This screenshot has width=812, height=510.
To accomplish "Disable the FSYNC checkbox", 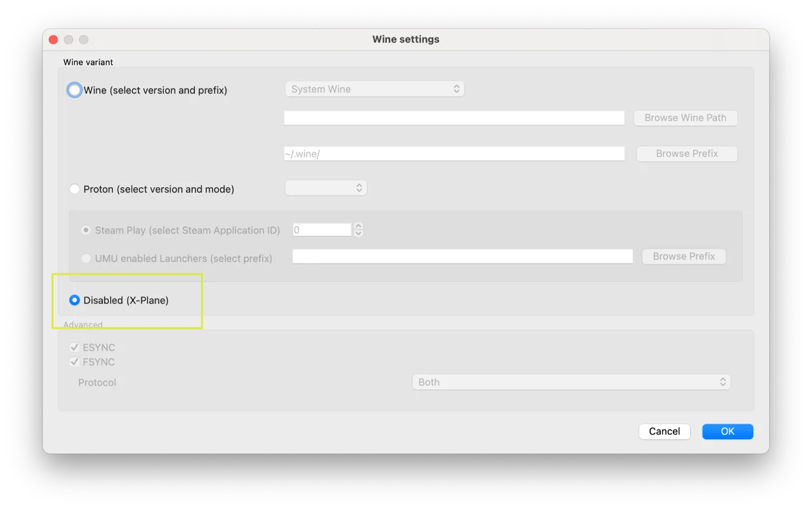I will [74, 361].
